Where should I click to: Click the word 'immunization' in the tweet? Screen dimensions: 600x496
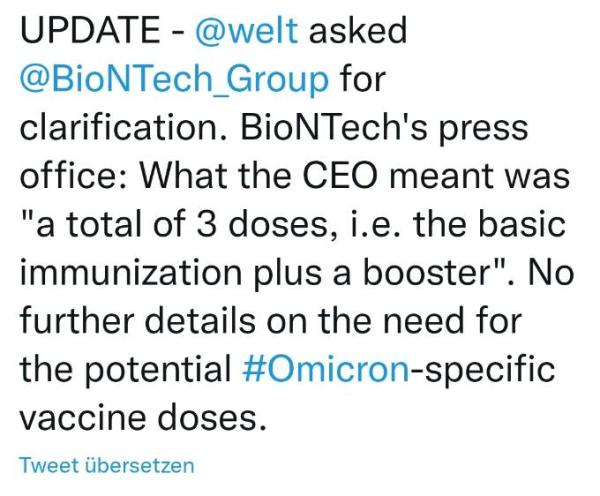pyautogui.click(x=130, y=272)
